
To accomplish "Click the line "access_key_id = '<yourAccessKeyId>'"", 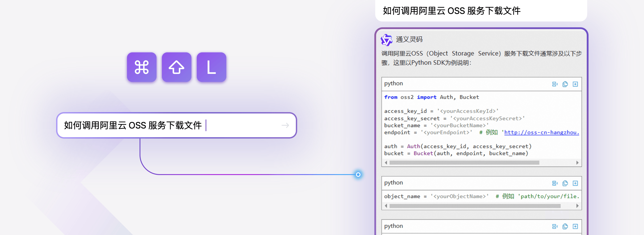I will pyautogui.click(x=441, y=111).
